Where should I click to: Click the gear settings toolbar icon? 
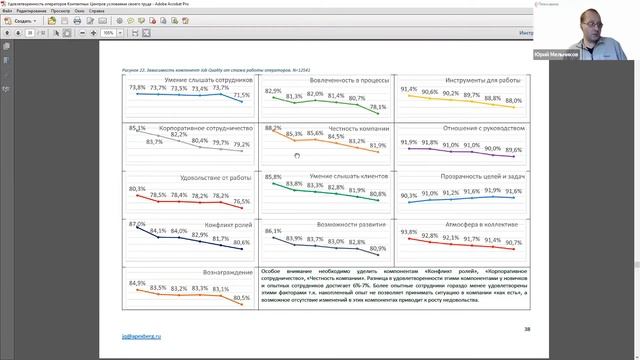tap(120, 21)
